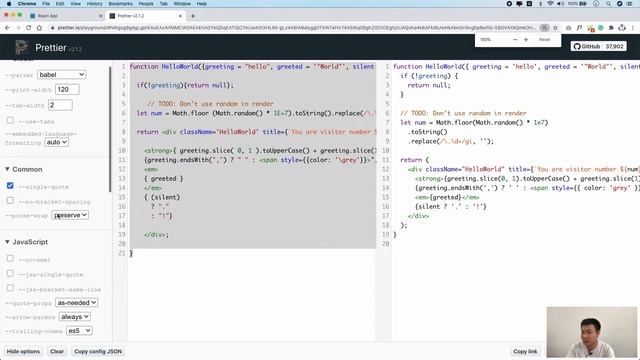Image resolution: width=640 pixels, height=360 pixels.
Task: Click the site lock icon in the address bar
Action: pos(53,28)
